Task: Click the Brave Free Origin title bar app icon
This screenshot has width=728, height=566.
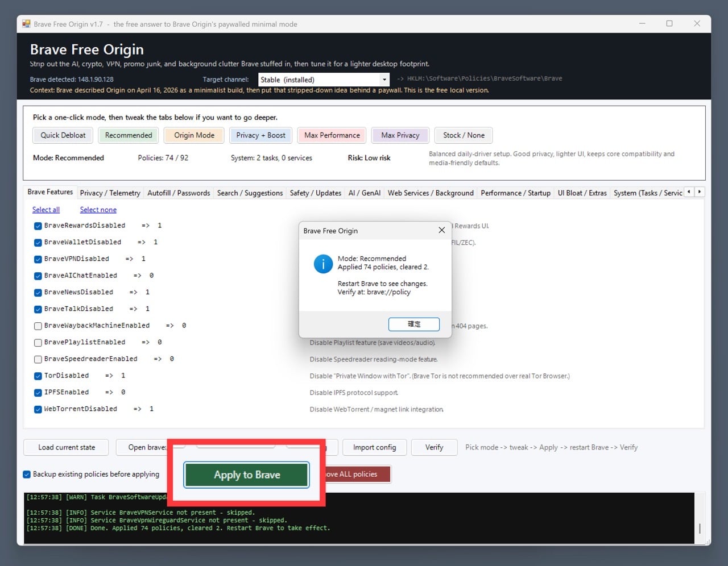Action: pos(26,24)
